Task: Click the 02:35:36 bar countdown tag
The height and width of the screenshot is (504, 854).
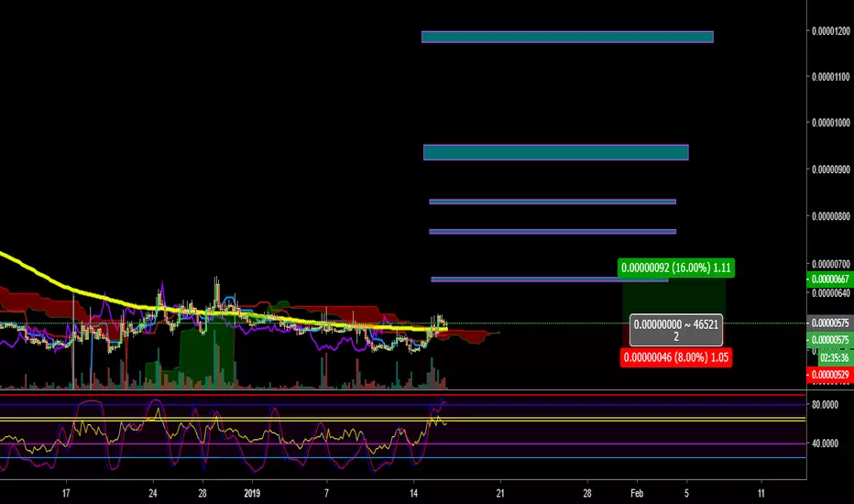Action: [x=836, y=358]
